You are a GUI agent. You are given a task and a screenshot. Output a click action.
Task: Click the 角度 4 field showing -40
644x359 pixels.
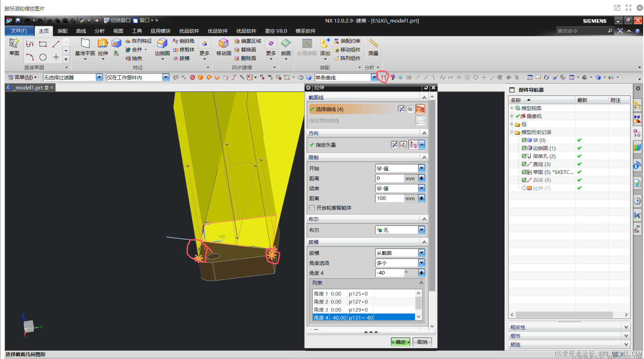(x=389, y=273)
